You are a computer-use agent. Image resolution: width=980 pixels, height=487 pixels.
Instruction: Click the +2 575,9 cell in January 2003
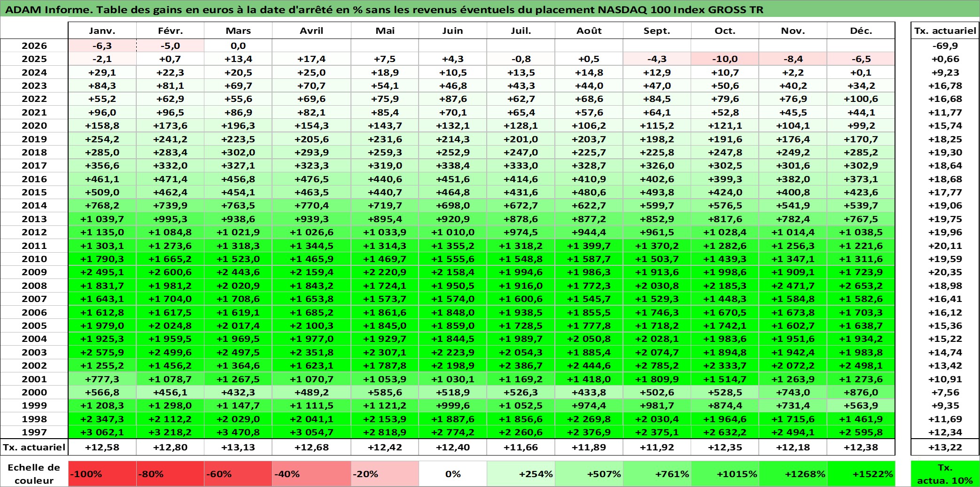(102, 352)
